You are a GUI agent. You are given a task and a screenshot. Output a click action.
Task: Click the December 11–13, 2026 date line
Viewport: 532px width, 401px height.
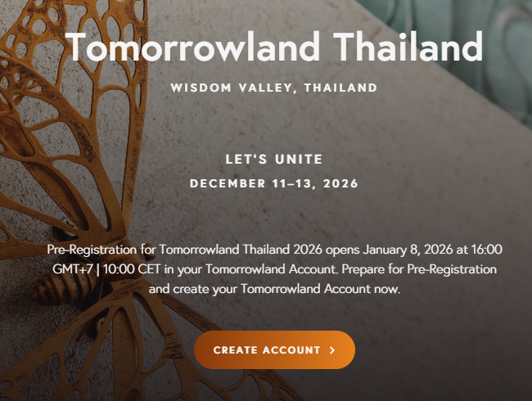[273, 183]
